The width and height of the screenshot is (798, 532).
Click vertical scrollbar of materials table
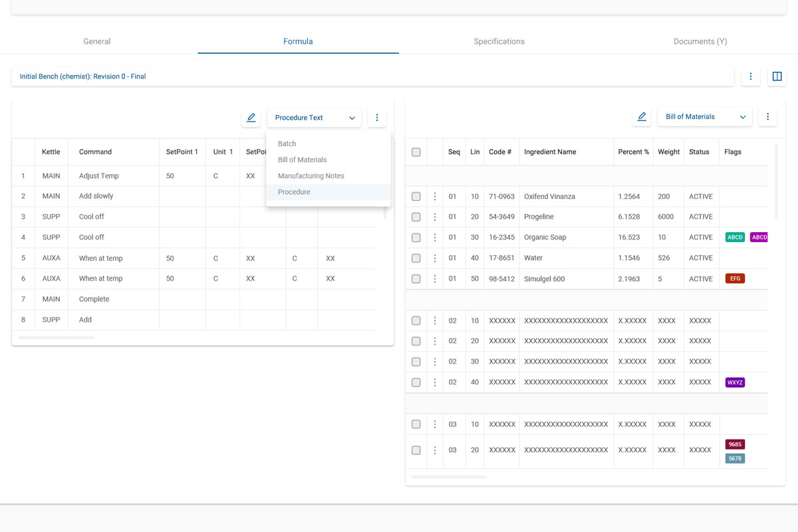pos(776,182)
